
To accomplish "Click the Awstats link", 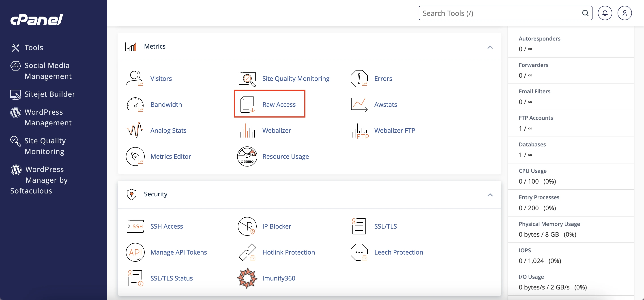I will pyautogui.click(x=386, y=105).
